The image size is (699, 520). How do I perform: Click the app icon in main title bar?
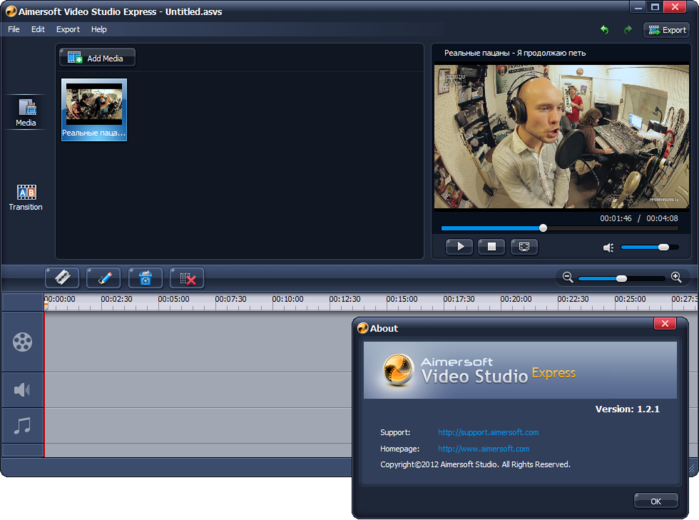click(x=11, y=11)
